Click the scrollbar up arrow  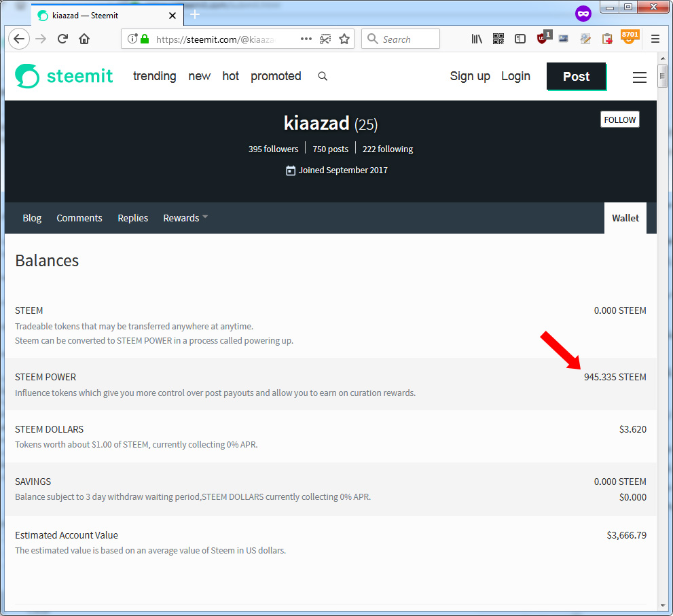(x=663, y=58)
